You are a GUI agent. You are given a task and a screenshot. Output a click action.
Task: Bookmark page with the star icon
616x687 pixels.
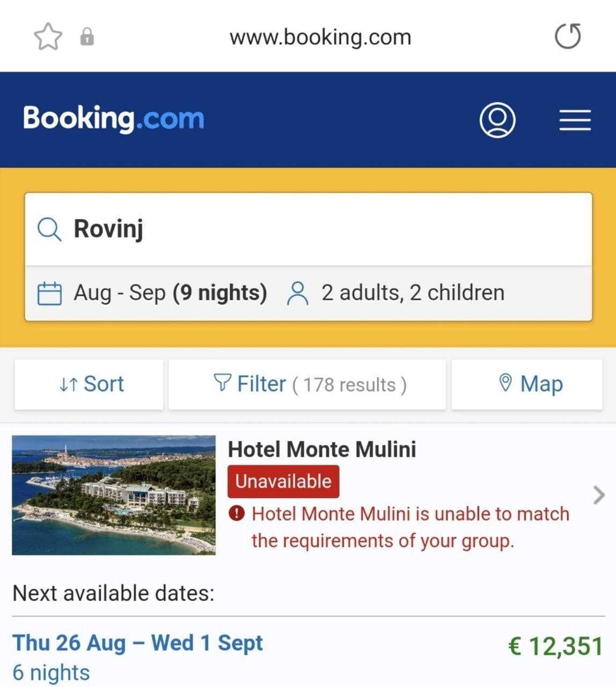click(48, 36)
